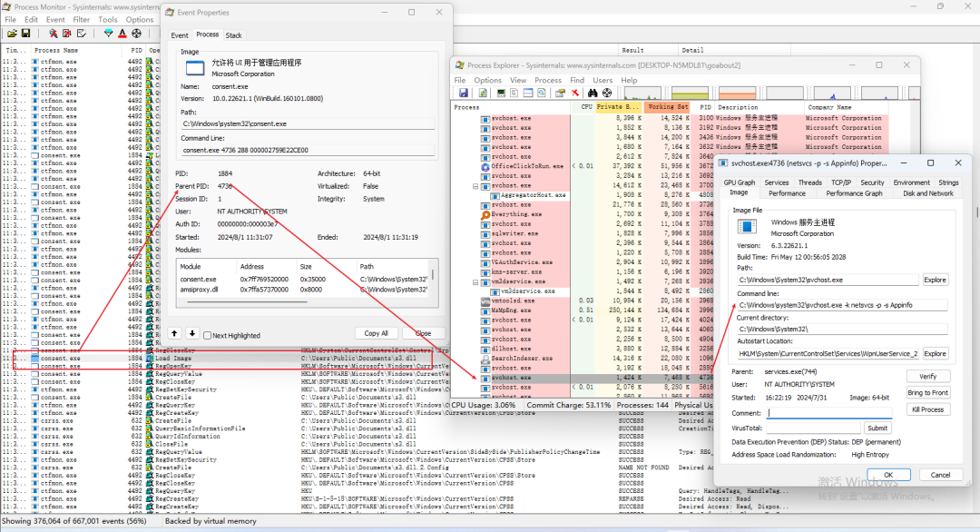Open the Filter funnel icon in Process Monitor
This screenshot has width=980, height=532.
[x=108, y=34]
